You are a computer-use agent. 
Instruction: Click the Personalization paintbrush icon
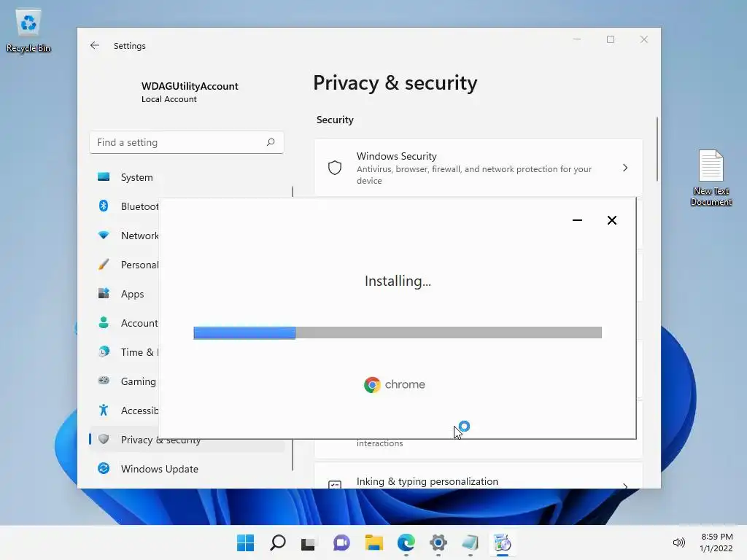104,264
